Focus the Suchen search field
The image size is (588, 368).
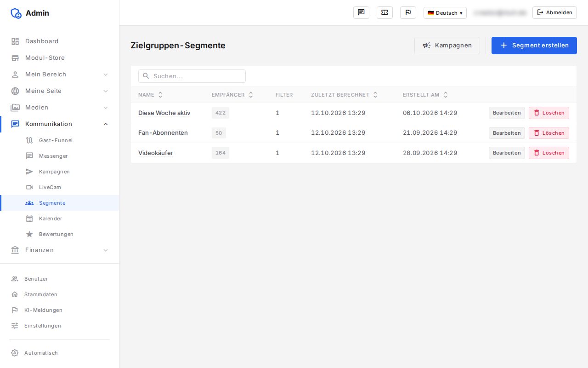(192, 76)
